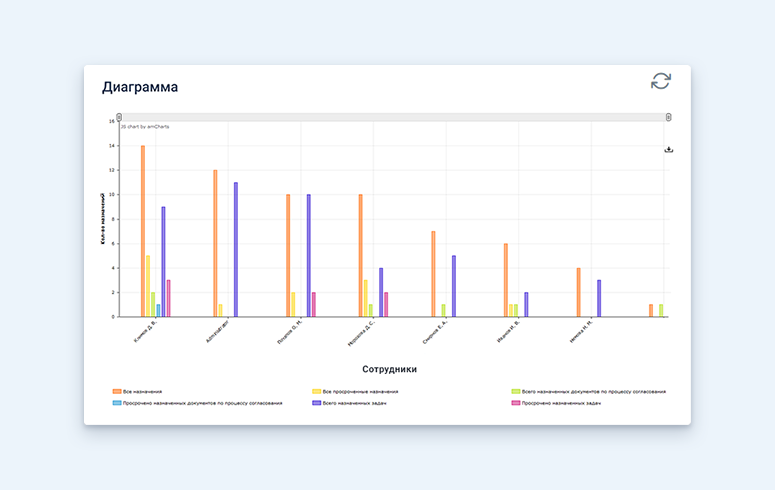Click the 'Сотрудники' axis title
Image resolution: width=775 pixels, height=490 pixels.
[390, 369]
